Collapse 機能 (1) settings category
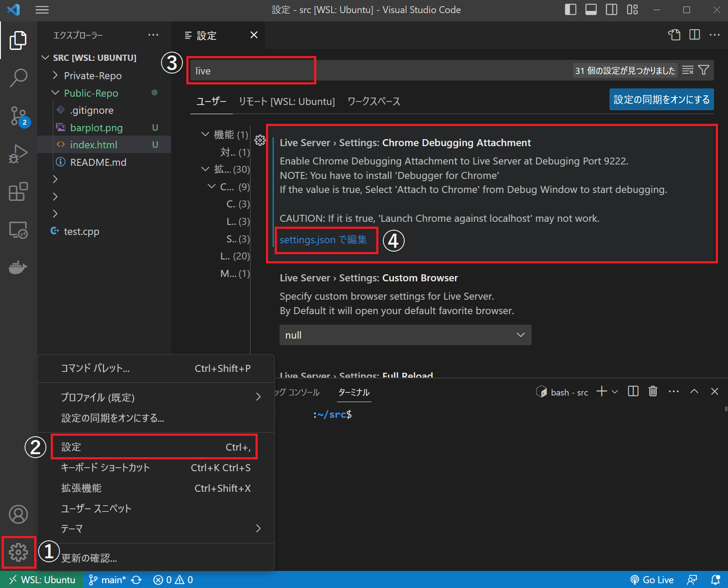The height and width of the screenshot is (588, 728). pos(224,135)
